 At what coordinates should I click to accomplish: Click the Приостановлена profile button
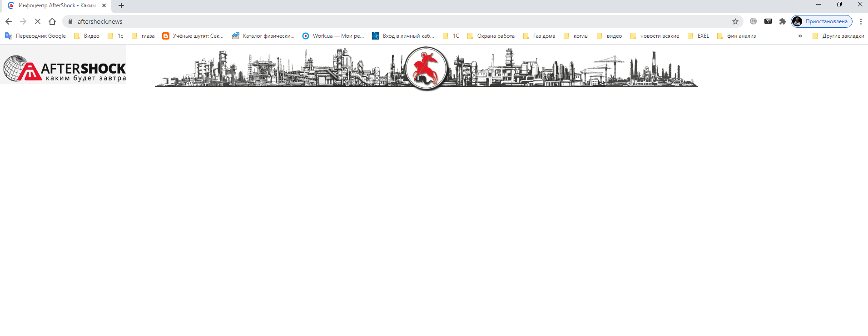pyautogui.click(x=822, y=21)
